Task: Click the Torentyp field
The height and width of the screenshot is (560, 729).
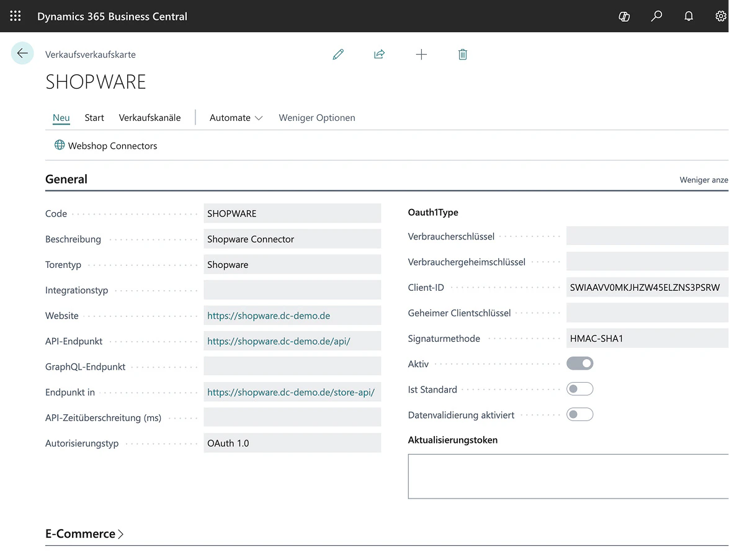Action: (x=292, y=264)
